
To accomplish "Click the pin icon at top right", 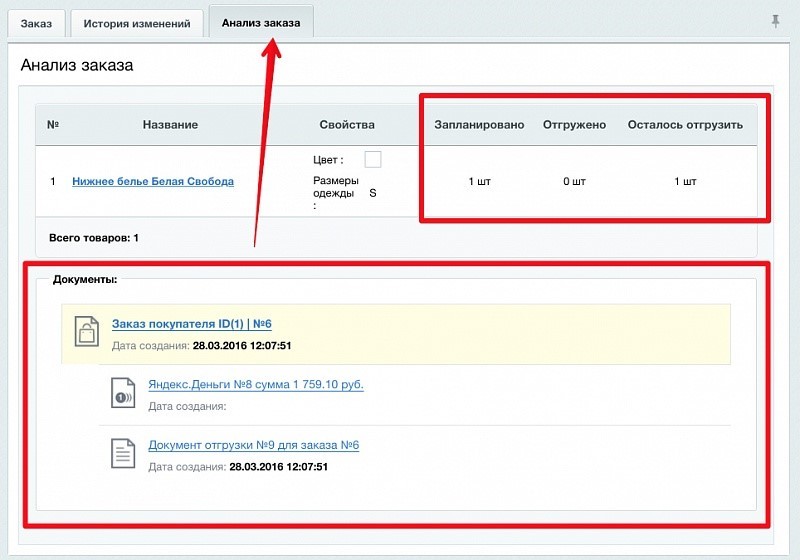I will 775,21.
